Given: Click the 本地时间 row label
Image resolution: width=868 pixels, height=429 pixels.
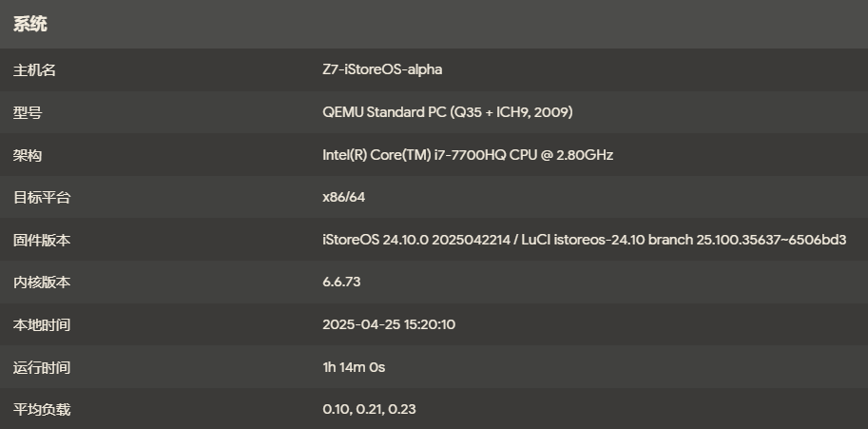Looking at the screenshot, I should [x=41, y=325].
